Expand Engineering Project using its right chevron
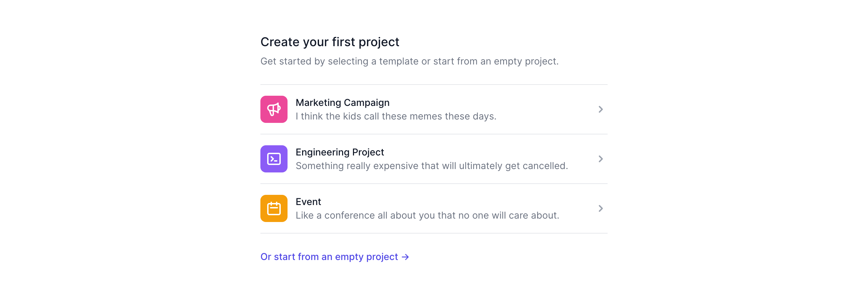868x296 pixels. pyautogui.click(x=600, y=159)
